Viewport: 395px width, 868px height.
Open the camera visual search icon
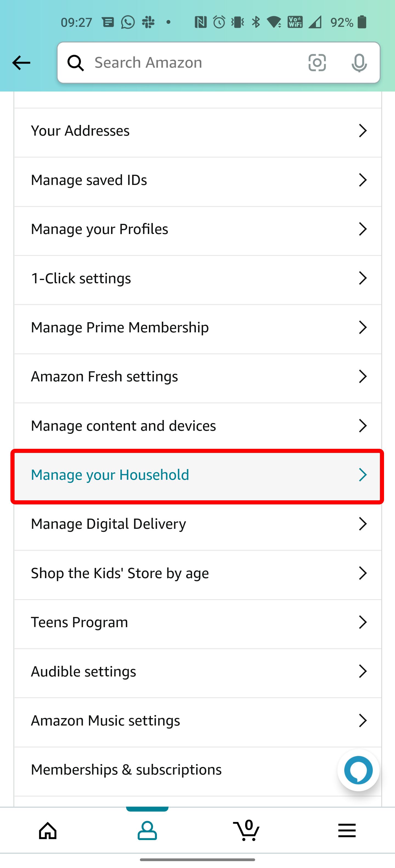317,63
